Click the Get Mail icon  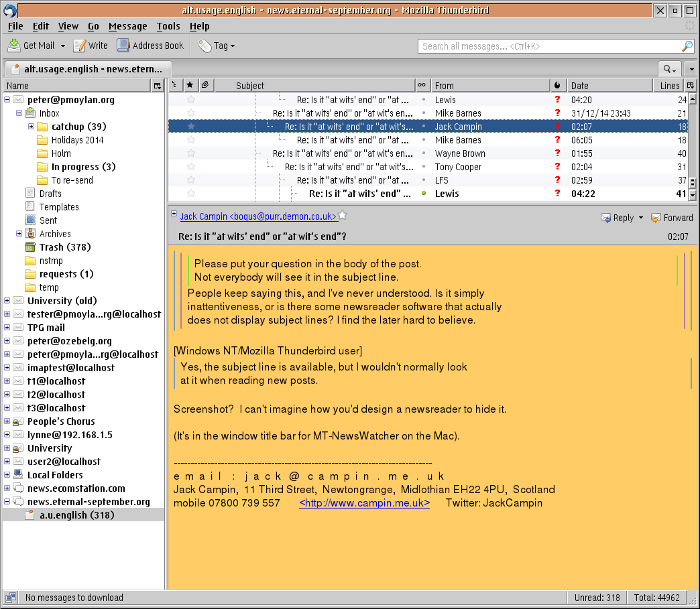point(14,46)
